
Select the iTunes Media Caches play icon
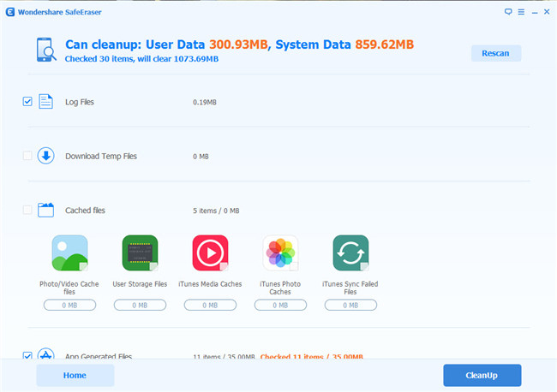pyautogui.click(x=210, y=253)
